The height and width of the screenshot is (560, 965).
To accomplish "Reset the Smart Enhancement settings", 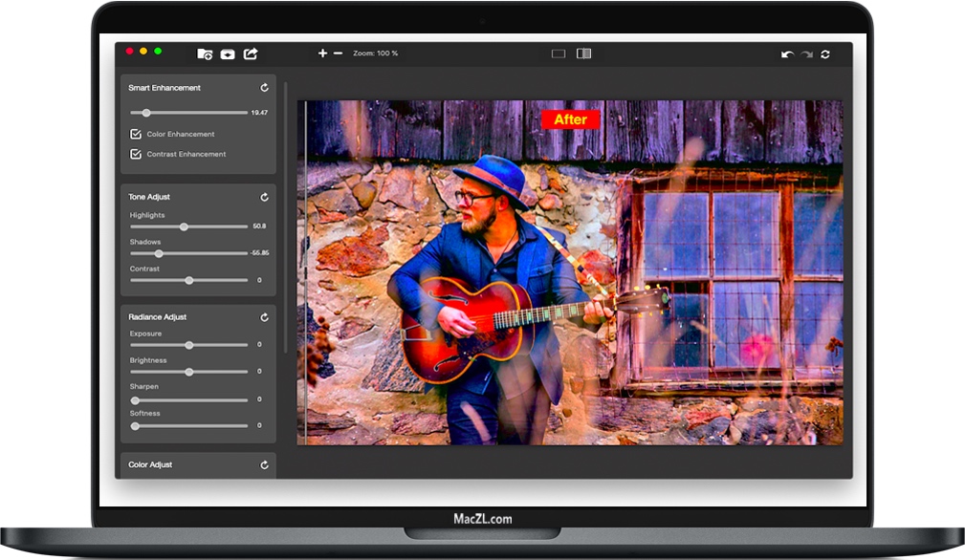I will [265, 87].
